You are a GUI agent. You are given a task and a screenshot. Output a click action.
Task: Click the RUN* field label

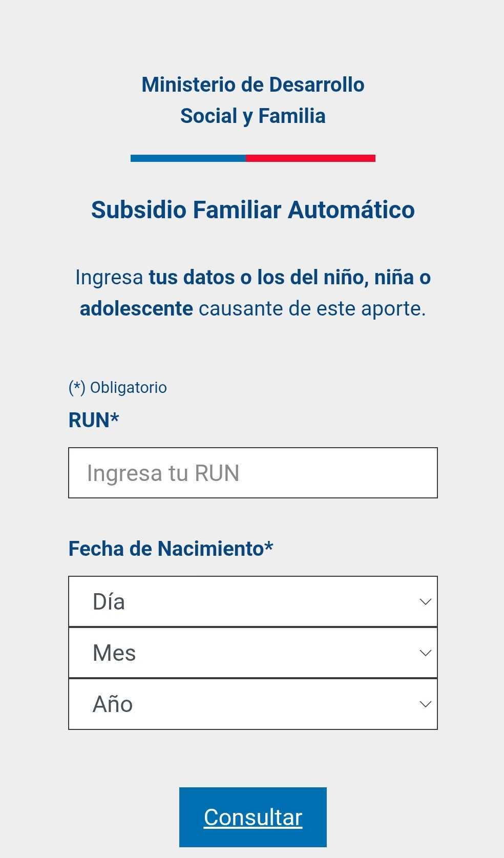coord(94,420)
